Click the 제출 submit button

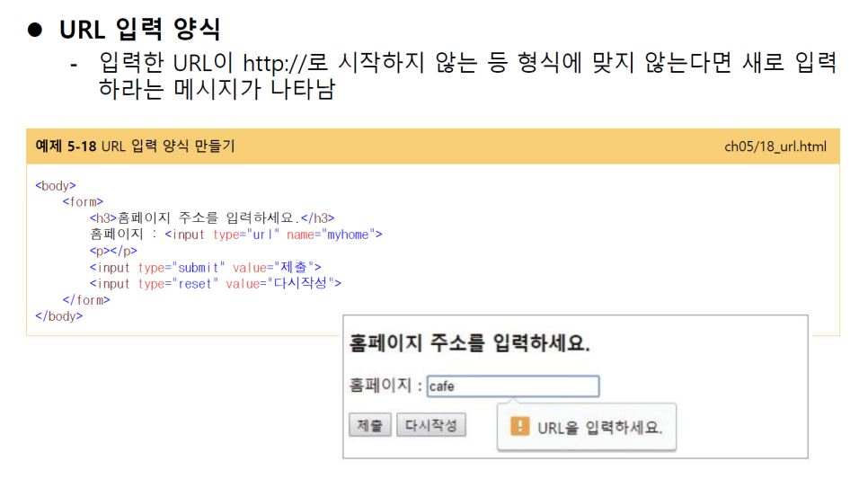pyautogui.click(x=370, y=425)
